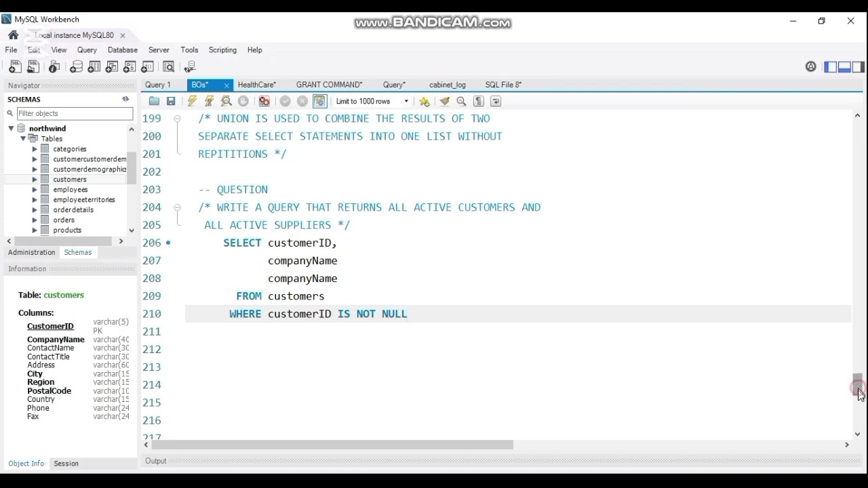868x488 pixels.
Task: Collapse comment block at line 204
Action: pos(177,207)
